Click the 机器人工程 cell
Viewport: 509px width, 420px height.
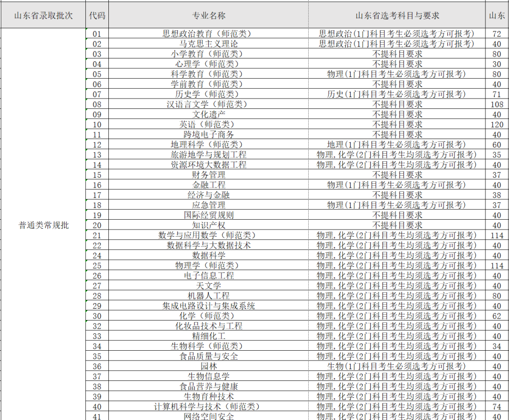(x=208, y=295)
